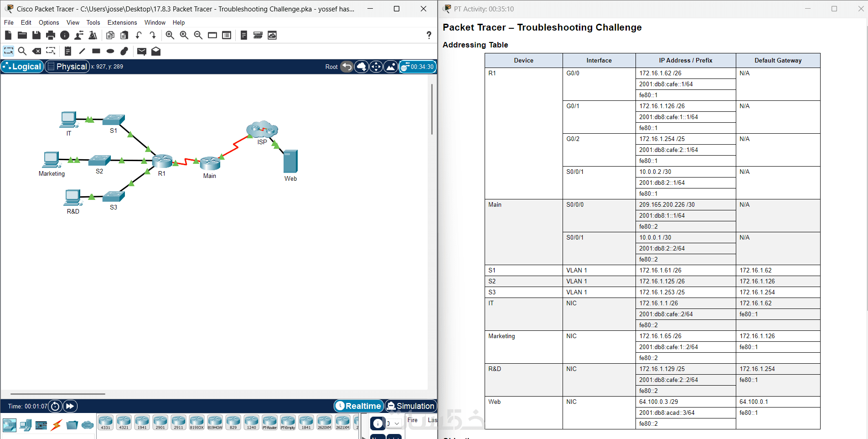The image size is (868, 439).
Task: Select the Network Devices category
Action: point(10,425)
